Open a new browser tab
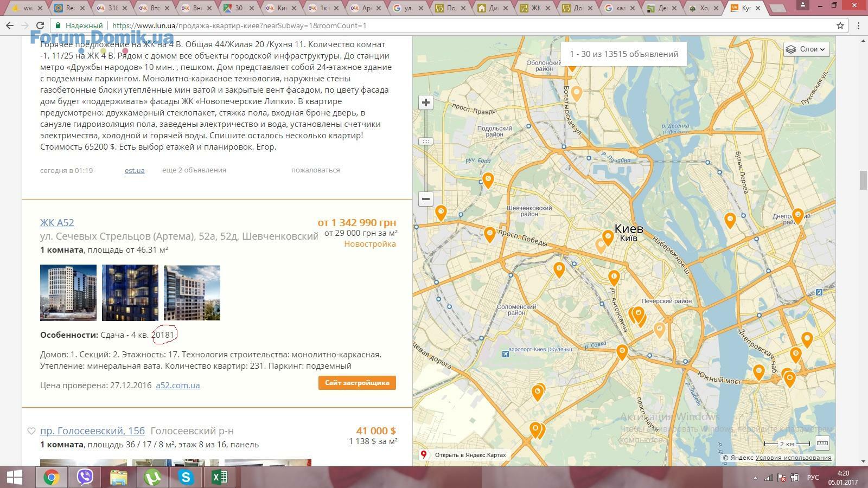 (777, 8)
